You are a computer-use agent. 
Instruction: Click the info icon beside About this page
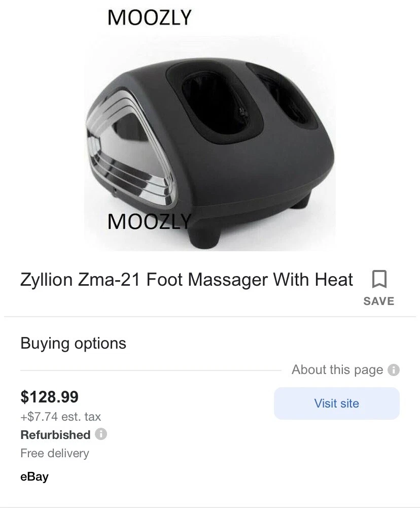pyautogui.click(x=394, y=369)
